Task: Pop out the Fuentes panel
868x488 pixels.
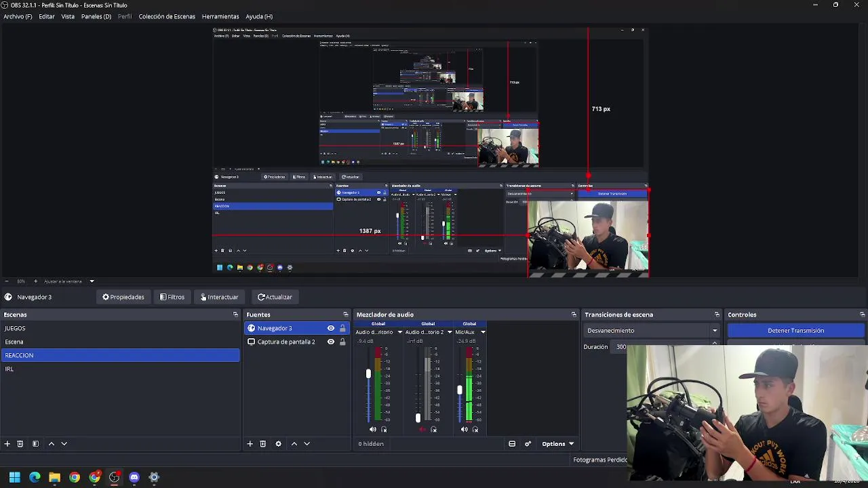Action: (x=346, y=314)
